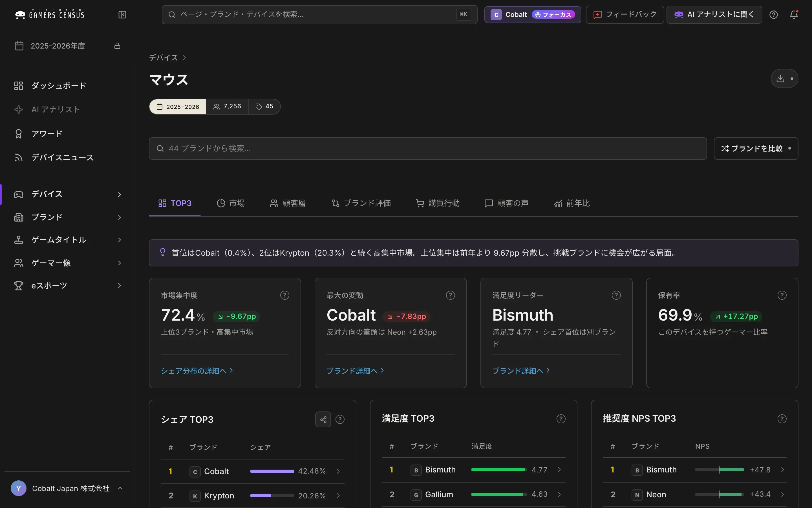812x508 pixels.
Task: Open the 顧客の声 tab
Action: click(x=506, y=203)
